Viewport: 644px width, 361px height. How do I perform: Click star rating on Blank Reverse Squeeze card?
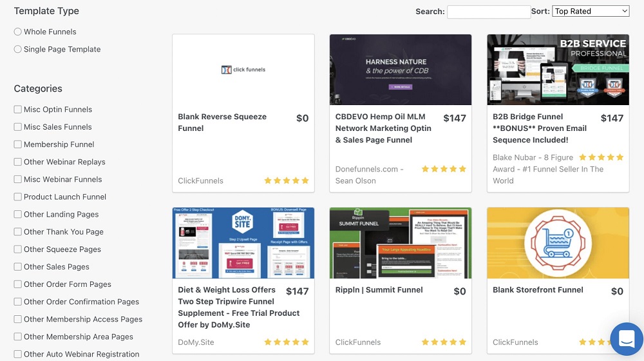pos(287,180)
